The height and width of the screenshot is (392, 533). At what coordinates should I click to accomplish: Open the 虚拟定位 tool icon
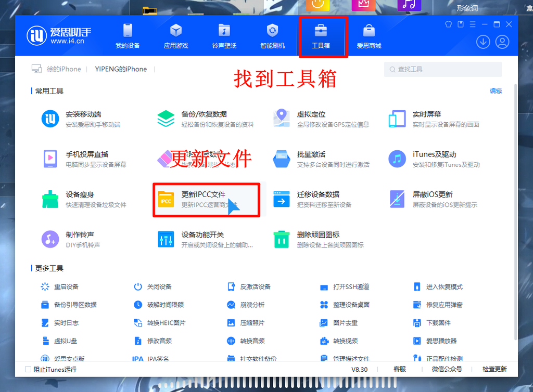click(x=282, y=118)
